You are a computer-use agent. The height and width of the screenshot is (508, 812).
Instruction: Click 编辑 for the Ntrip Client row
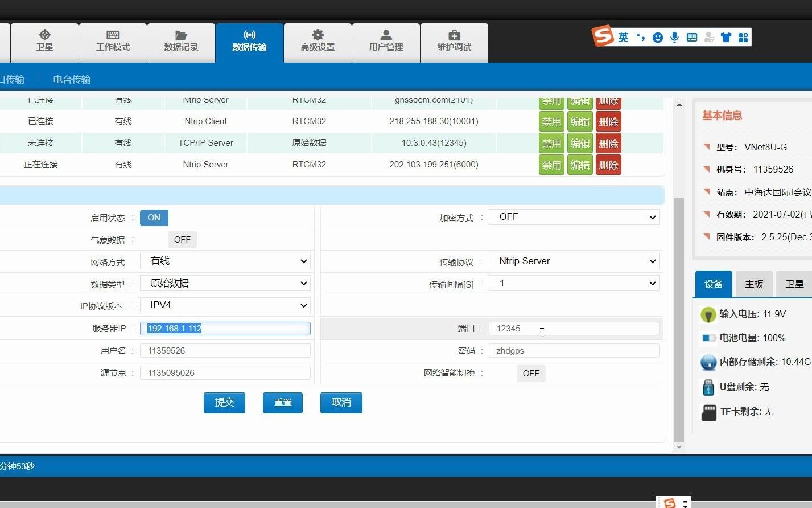click(580, 121)
